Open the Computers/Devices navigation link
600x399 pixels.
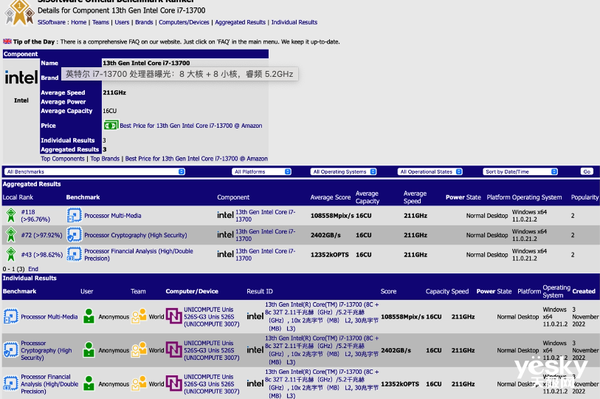[184, 22]
